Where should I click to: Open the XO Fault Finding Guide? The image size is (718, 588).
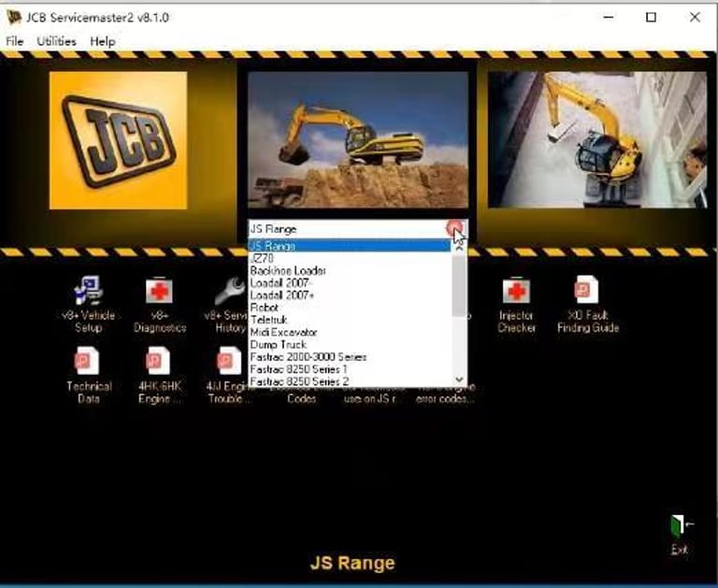coord(587,293)
